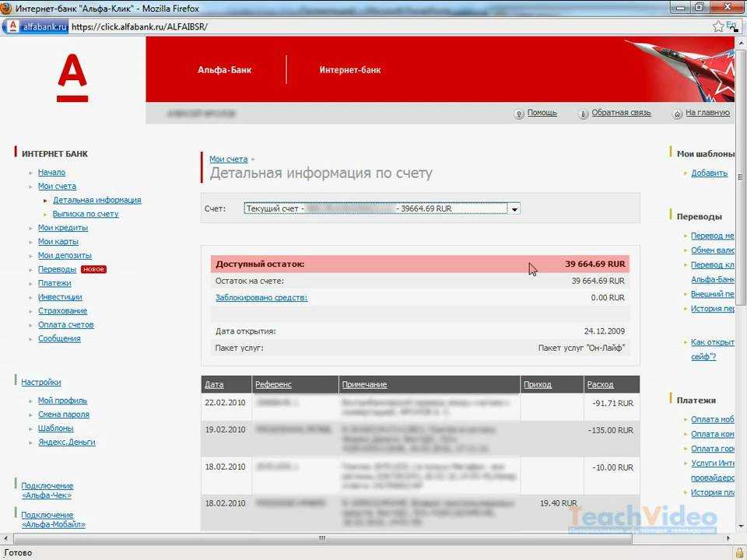Open Платежи in the left menu
747x560 pixels.
[x=54, y=283]
